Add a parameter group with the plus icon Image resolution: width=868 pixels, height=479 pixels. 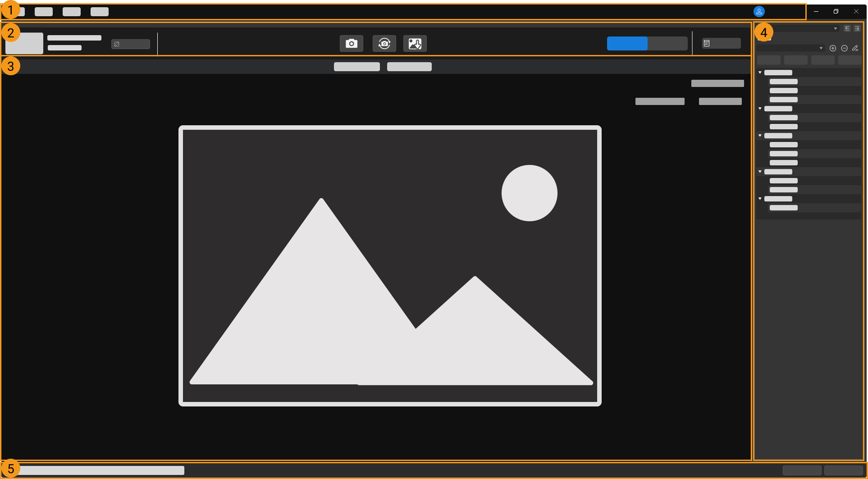coord(833,48)
